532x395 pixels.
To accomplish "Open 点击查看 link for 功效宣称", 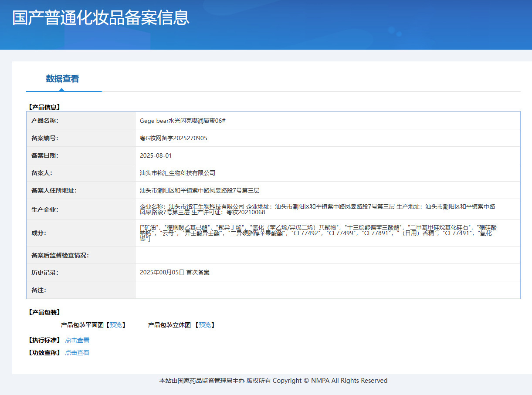I will [x=77, y=353].
